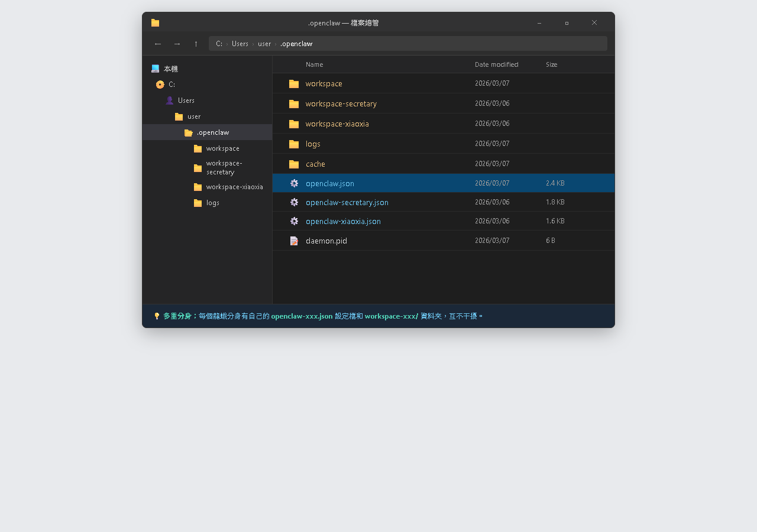Sort by Size column header
The image size is (757, 532).
551,64
